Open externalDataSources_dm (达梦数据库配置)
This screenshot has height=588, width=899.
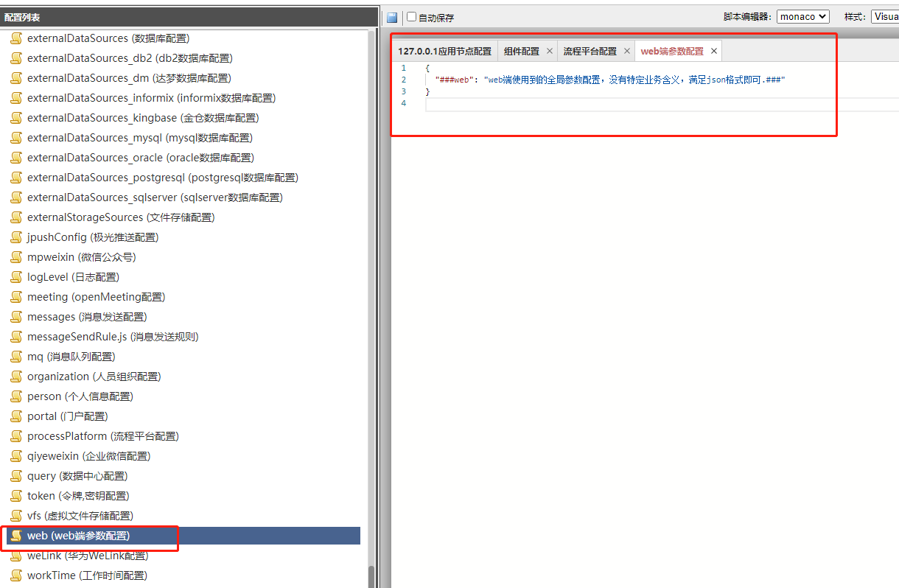coord(129,78)
